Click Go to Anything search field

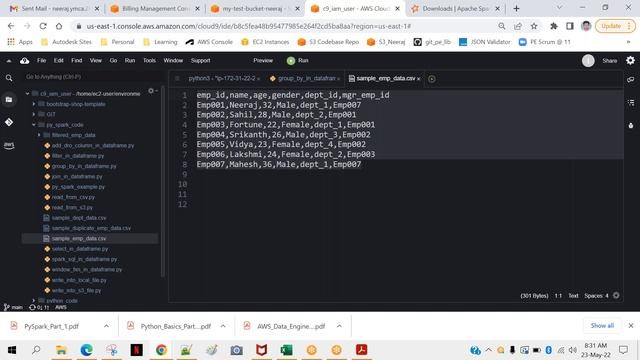tap(93, 77)
